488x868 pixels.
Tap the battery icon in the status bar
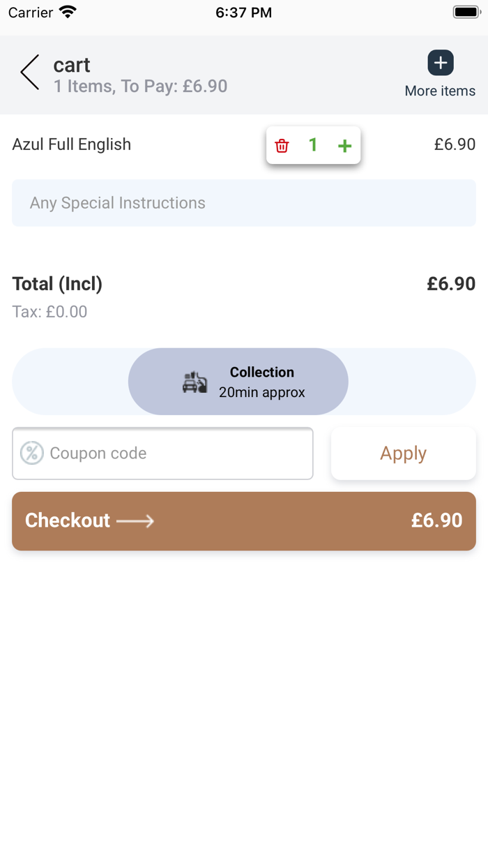(466, 12)
